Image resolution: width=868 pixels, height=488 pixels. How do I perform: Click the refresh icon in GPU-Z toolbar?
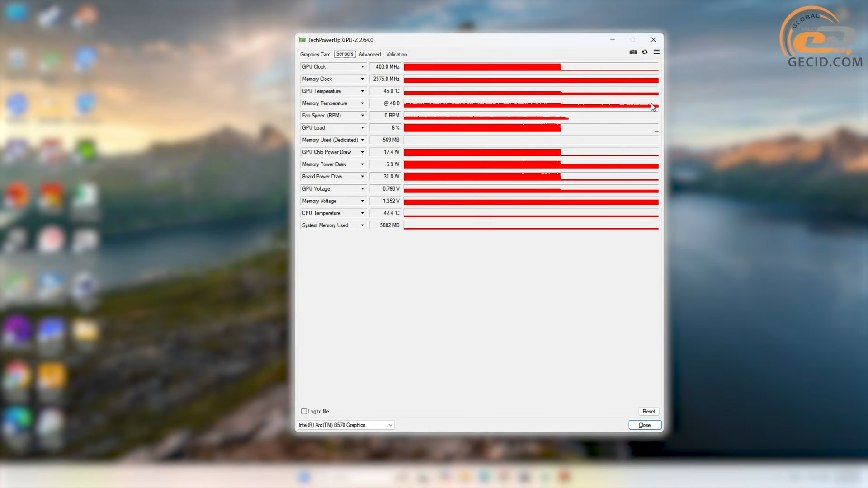tap(645, 52)
